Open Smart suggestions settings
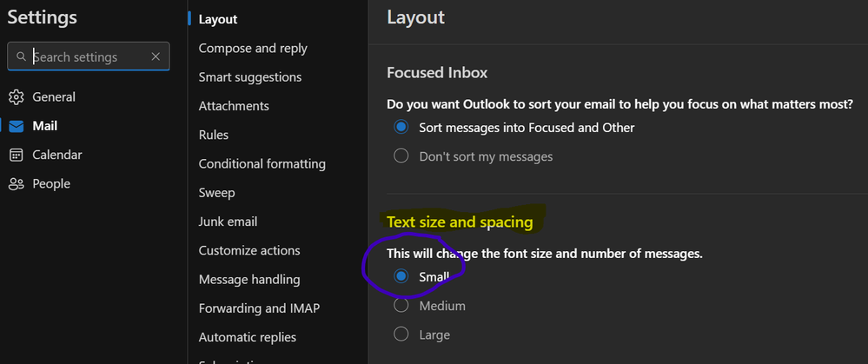 [x=250, y=77]
